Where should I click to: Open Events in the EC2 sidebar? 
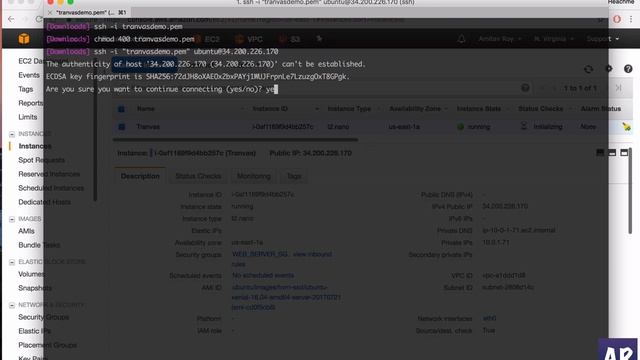click(29, 75)
